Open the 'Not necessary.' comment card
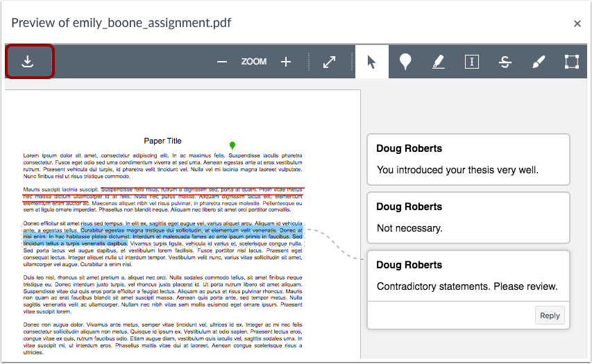The width and height of the screenshot is (592, 364). (468, 218)
